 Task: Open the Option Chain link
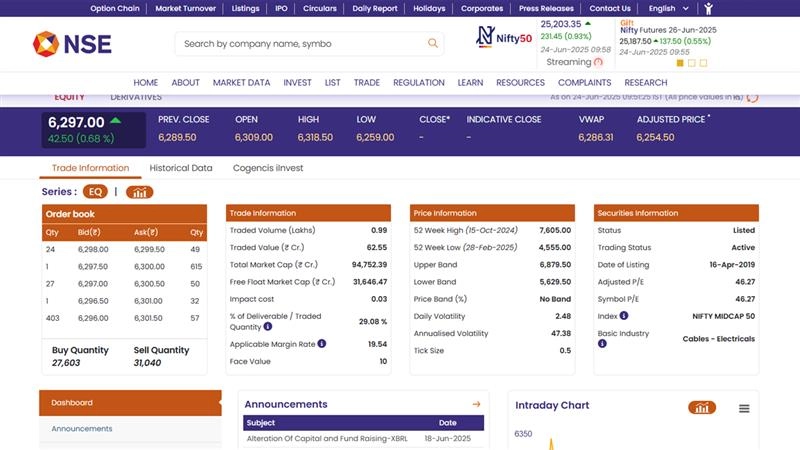[x=115, y=8]
